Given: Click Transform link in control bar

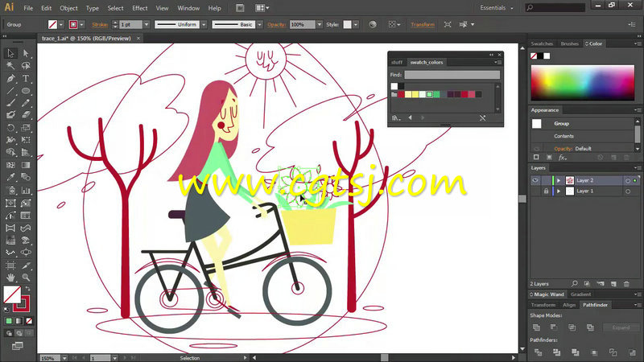Looking at the screenshot, I should (x=423, y=25).
